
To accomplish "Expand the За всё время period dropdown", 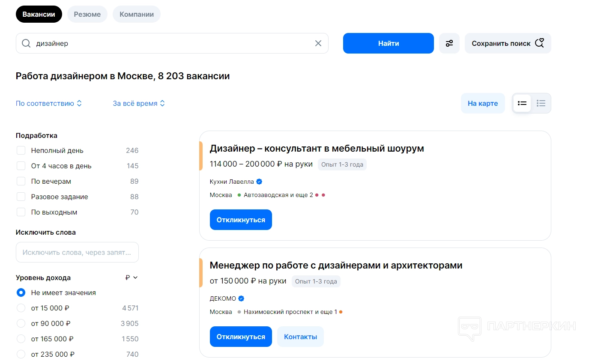I will pyautogui.click(x=138, y=104).
